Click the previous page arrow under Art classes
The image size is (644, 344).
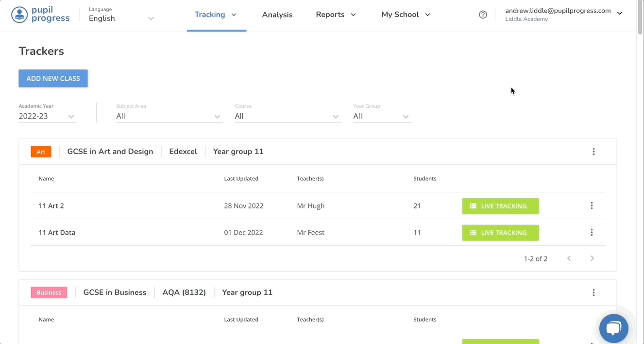(x=569, y=258)
